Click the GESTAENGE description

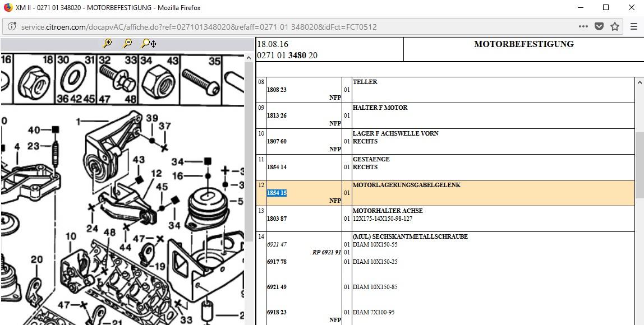pos(371,159)
